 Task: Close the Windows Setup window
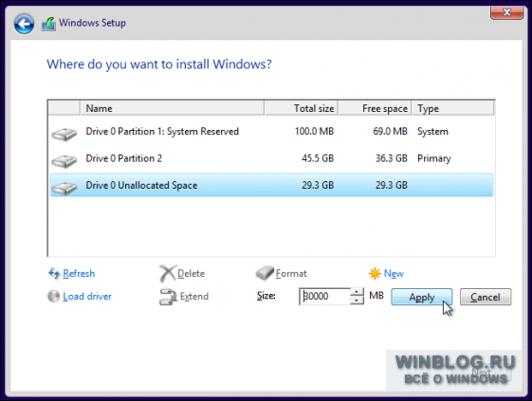[x=506, y=12]
